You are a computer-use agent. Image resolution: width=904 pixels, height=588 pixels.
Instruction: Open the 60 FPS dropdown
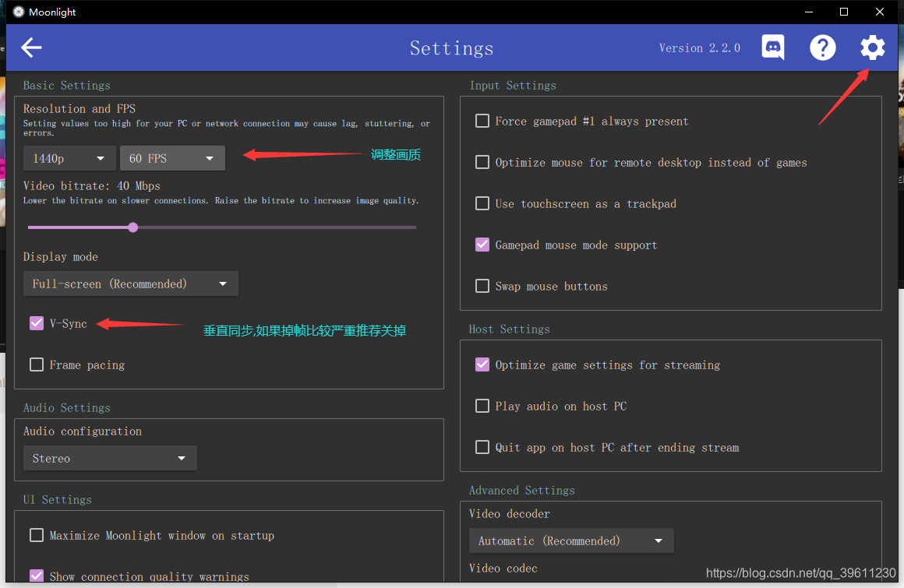[172, 158]
